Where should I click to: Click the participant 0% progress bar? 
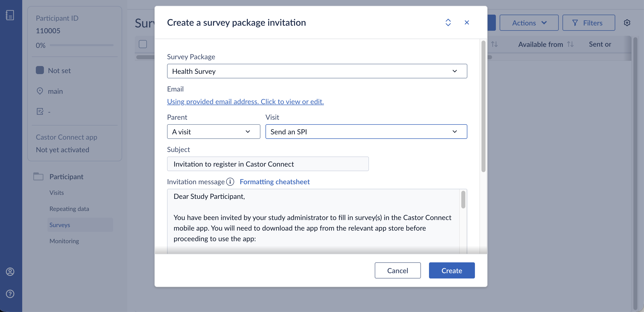[82, 45]
